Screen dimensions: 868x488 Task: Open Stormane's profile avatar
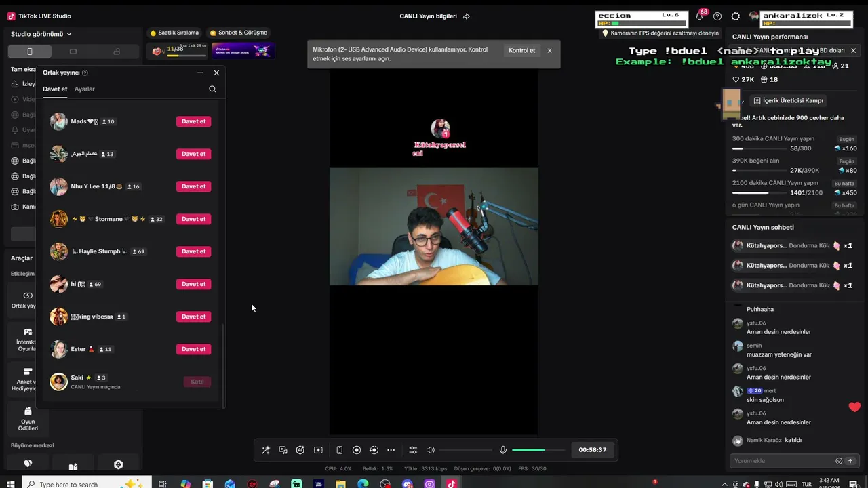point(59,219)
